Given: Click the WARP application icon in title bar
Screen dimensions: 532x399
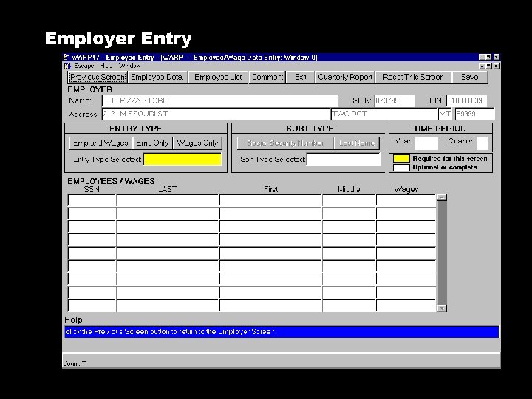Looking at the screenshot, I should coord(66,57).
